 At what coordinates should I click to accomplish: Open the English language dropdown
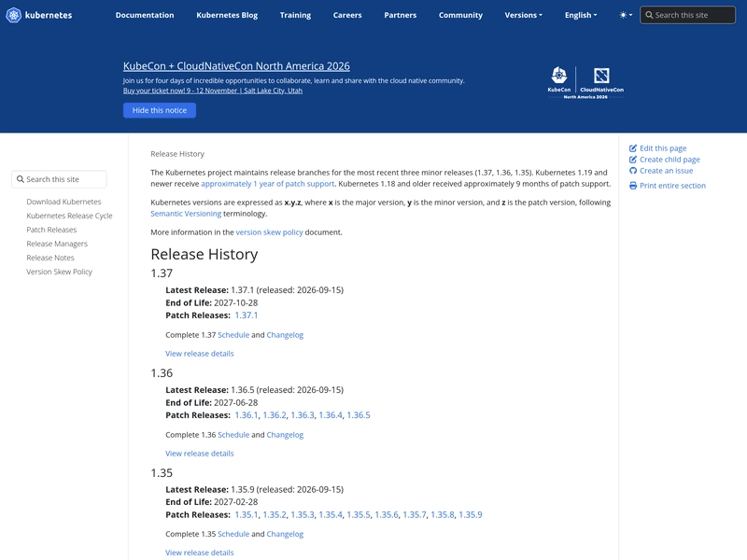(x=581, y=15)
